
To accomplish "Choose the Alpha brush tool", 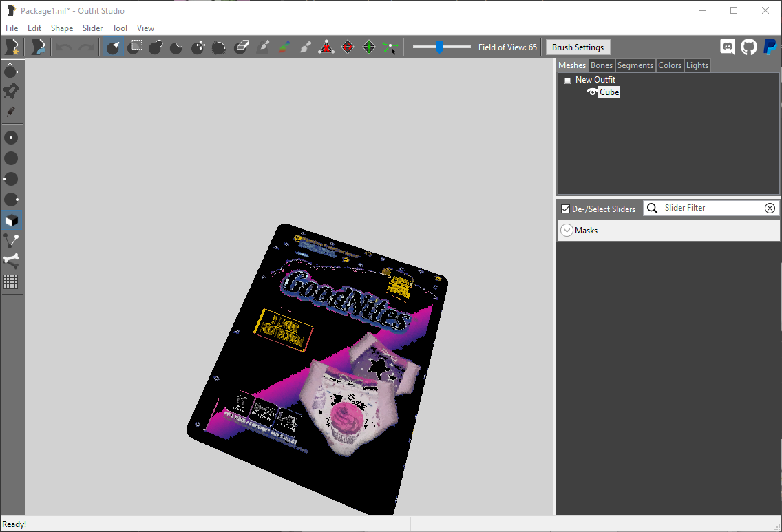I will pyautogui.click(x=305, y=47).
